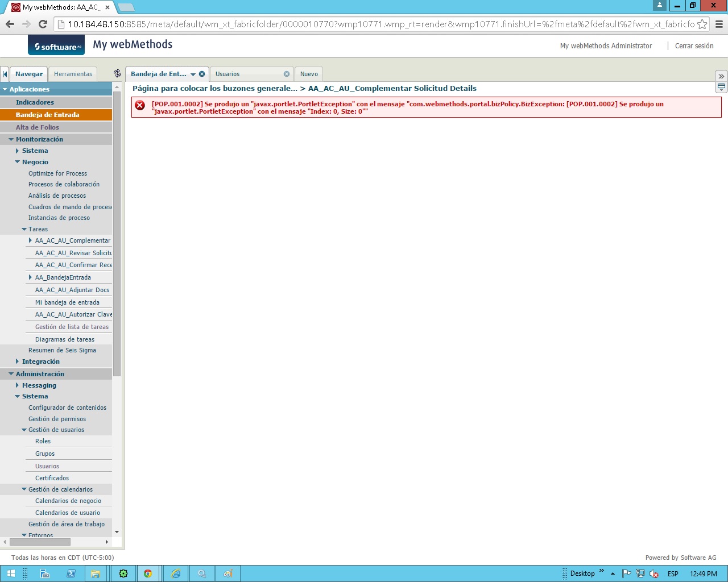This screenshot has height=582, width=728.
Task: Click the ESP language indicator
Action: (673, 574)
